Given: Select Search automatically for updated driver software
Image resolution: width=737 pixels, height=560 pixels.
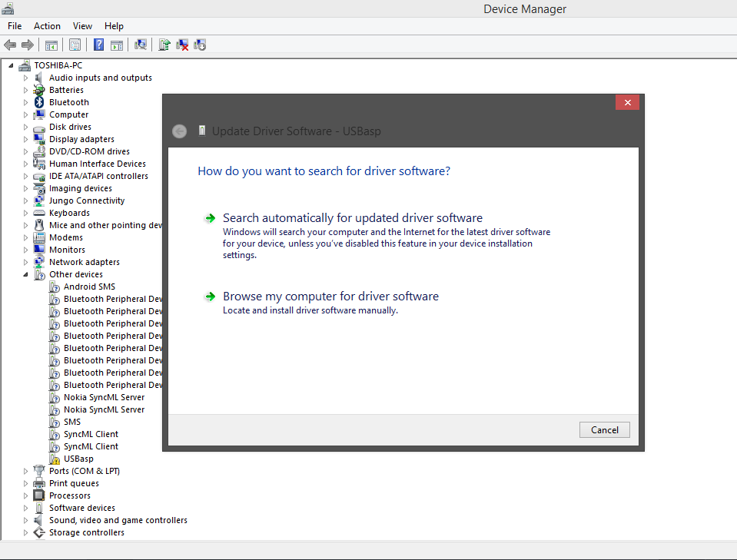Looking at the screenshot, I should click(353, 217).
